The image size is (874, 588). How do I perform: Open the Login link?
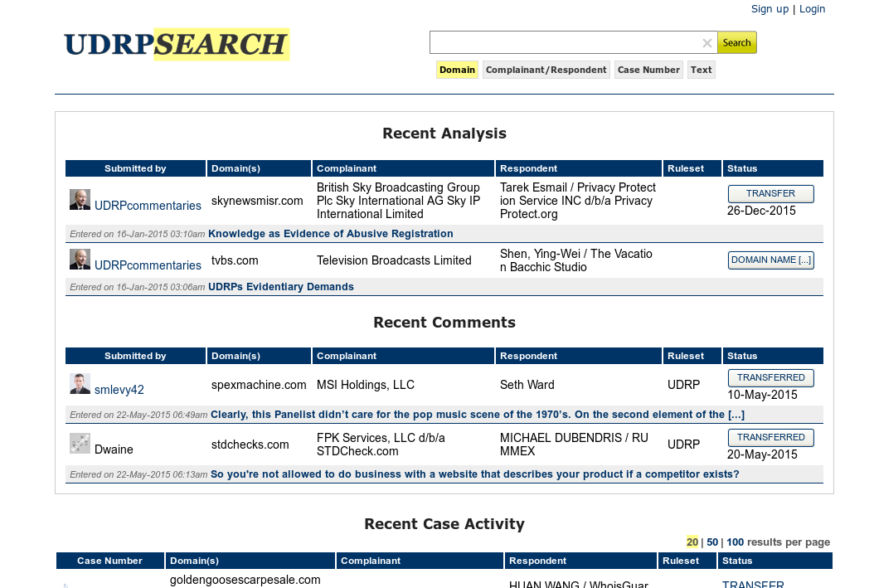pos(812,9)
